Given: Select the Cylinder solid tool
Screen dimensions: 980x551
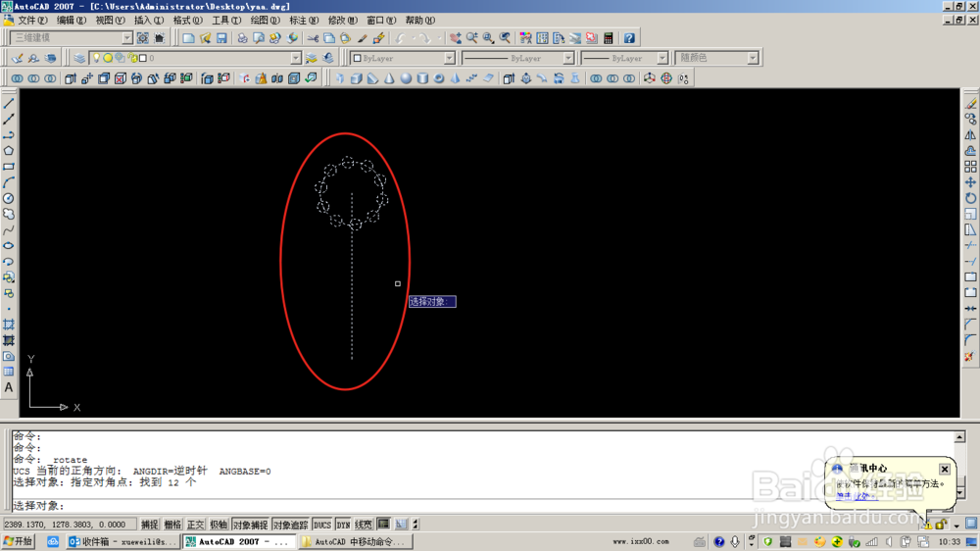Looking at the screenshot, I should pyautogui.click(x=422, y=78).
